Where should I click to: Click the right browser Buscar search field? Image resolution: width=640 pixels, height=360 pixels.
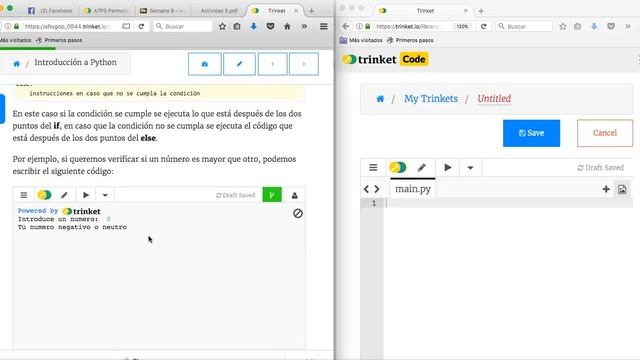pyautogui.click(x=524, y=27)
